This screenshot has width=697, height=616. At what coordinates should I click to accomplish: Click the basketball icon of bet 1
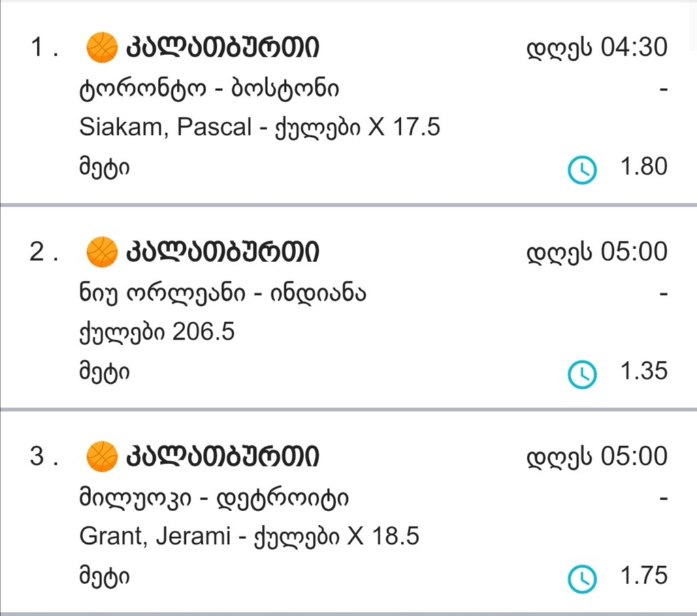(102, 47)
